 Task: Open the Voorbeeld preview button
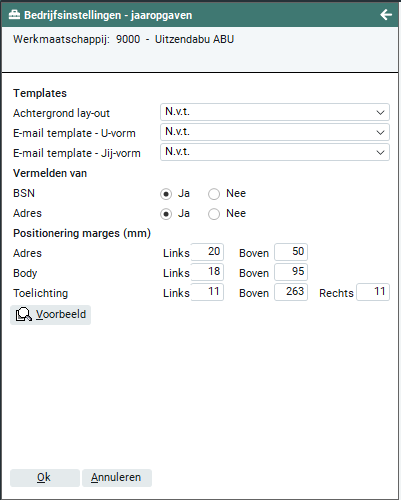tap(50, 315)
